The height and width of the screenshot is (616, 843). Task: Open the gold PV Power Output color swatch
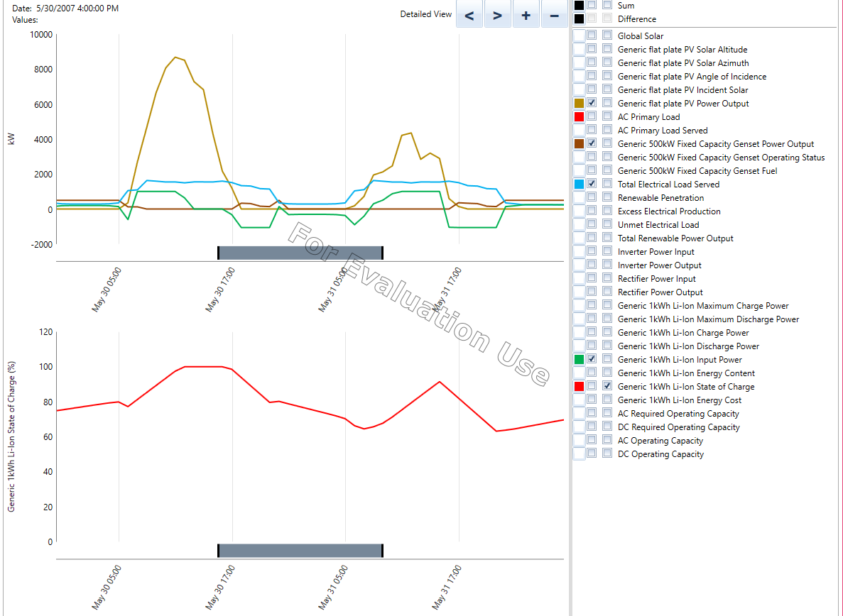point(579,103)
